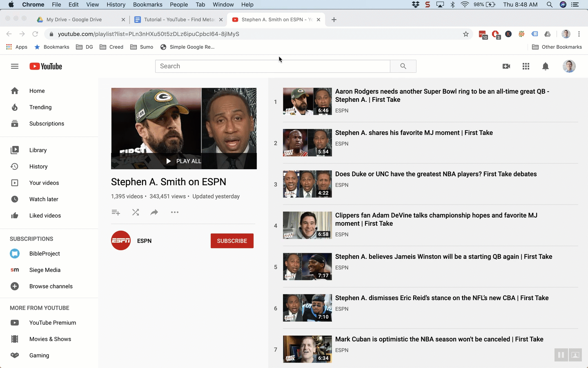Expand the Sumo bookmarks folder
The width and height of the screenshot is (588, 368).
pos(142,47)
